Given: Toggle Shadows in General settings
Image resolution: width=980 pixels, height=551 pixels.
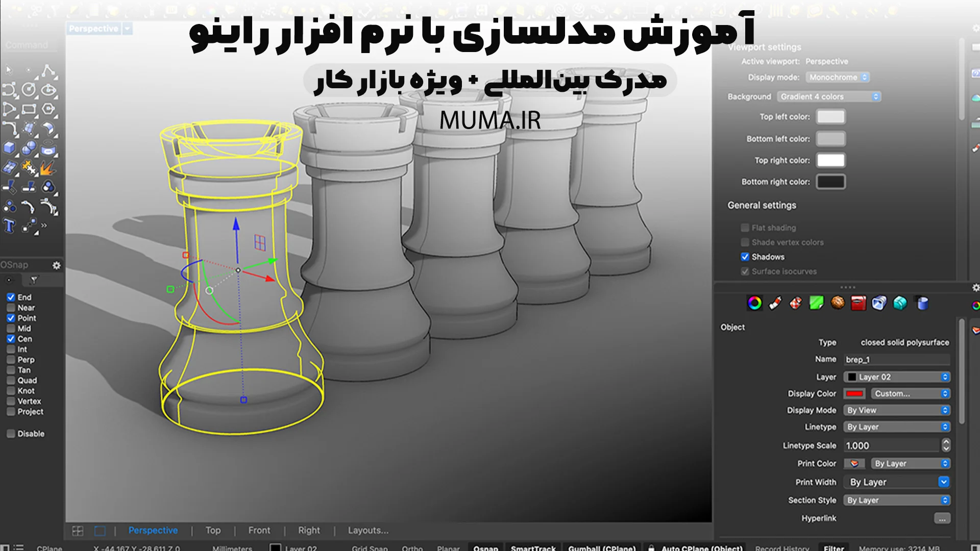Looking at the screenshot, I should click(746, 256).
